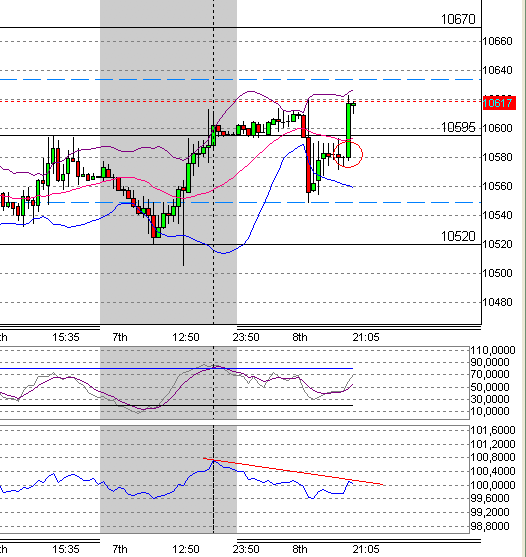Click 10580 on the price axis
This screenshot has width=526, height=557.
click(497, 157)
